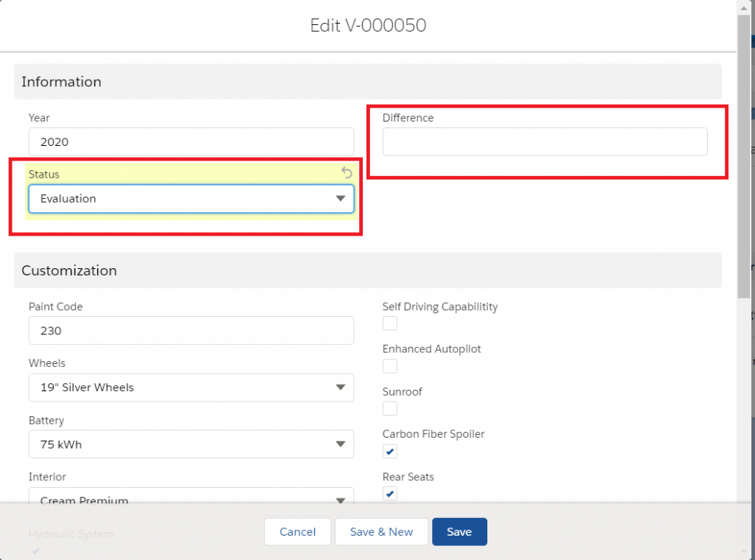
Task: Click the scrollbar down arrow icon
Action: (744, 553)
